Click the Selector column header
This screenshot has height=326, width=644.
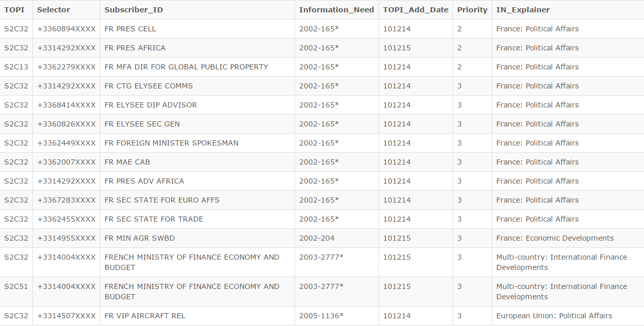(x=54, y=10)
